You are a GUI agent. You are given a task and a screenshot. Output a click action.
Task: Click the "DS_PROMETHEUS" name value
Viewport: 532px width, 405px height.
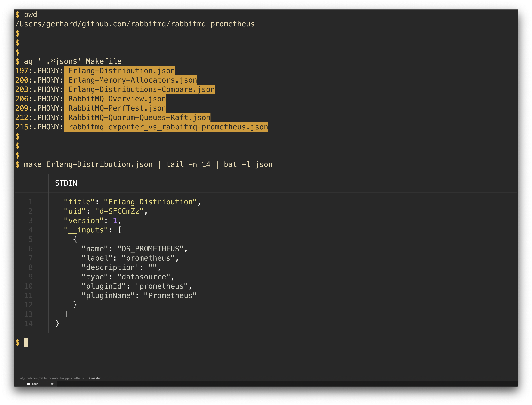click(x=150, y=249)
